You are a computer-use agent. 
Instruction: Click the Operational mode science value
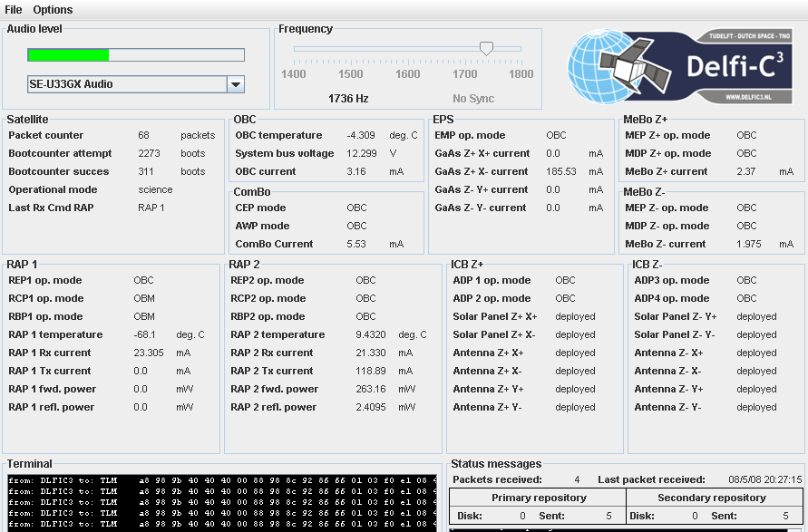coord(156,189)
